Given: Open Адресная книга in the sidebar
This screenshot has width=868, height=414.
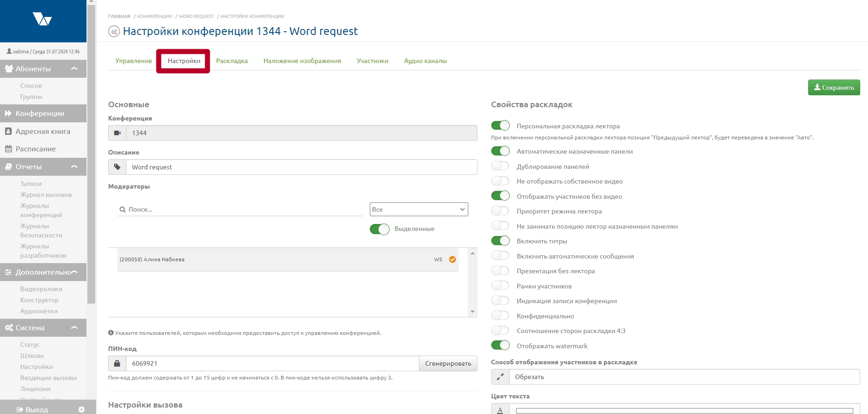Looking at the screenshot, I should tap(43, 131).
